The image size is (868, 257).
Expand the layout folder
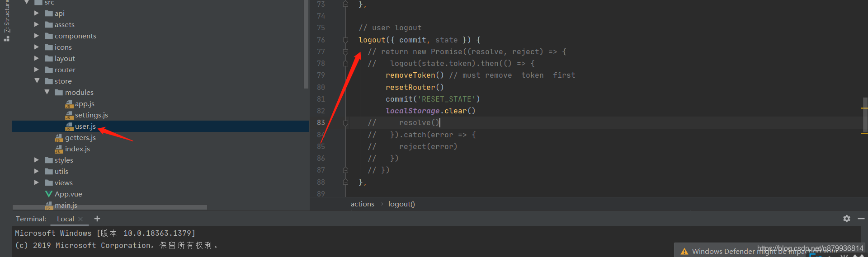(37, 58)
